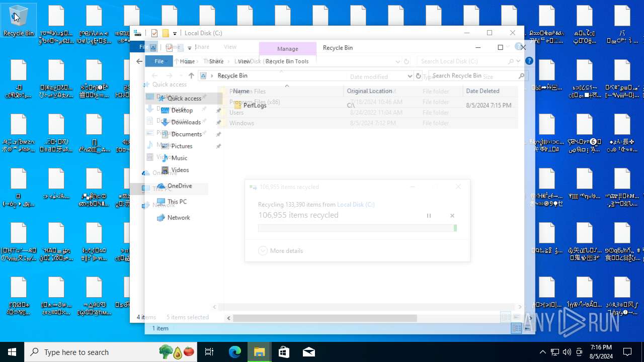This screenshot has width=644, height=362.
Task: Refresh the Recycle Bin view
Action: pyautogui.click(x=418, y=76)
